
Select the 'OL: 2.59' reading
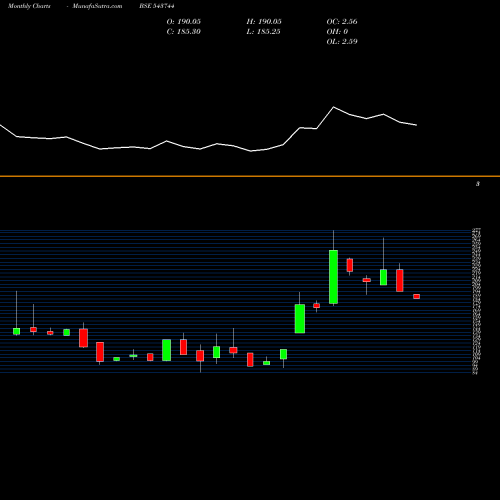coord(342,42)
